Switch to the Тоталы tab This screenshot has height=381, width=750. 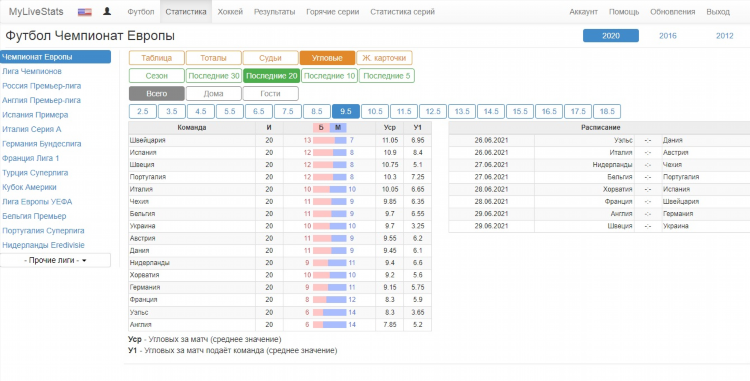pyautogui.click(x=213, y=58)
